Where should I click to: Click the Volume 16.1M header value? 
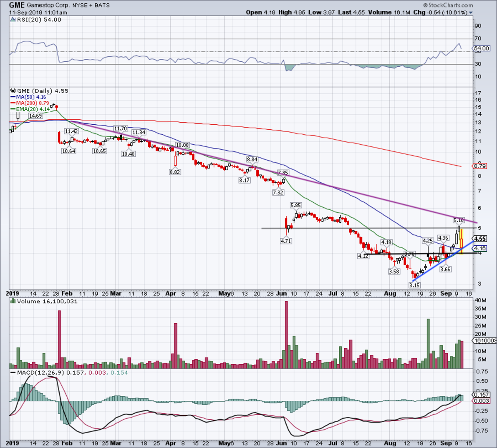(389, 12)
